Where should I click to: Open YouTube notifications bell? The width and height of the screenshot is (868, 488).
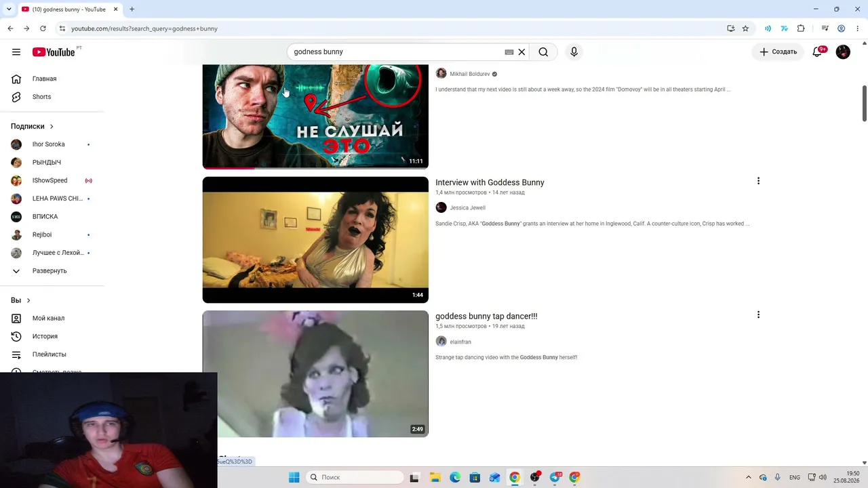click(x=817, y=52)
